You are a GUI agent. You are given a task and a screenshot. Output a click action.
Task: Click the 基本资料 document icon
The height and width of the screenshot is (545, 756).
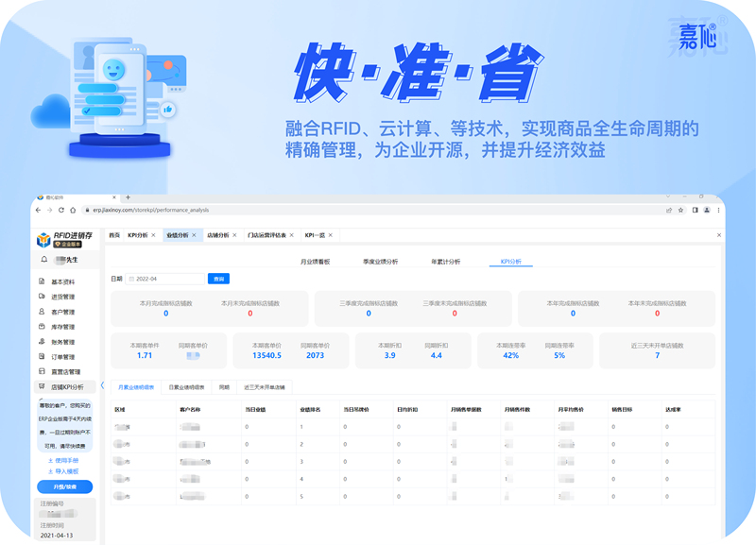pyautogui.click(x=42, y=281)
